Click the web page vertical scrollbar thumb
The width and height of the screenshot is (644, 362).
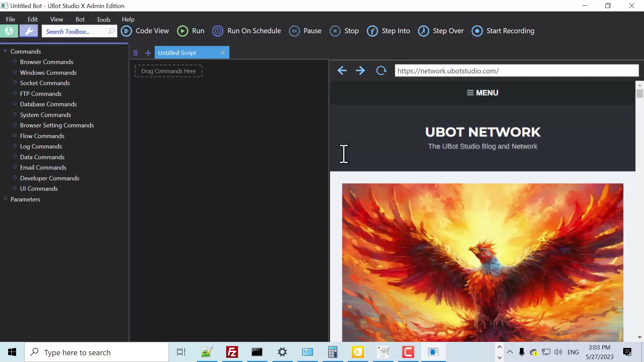(x=640, y=94)
